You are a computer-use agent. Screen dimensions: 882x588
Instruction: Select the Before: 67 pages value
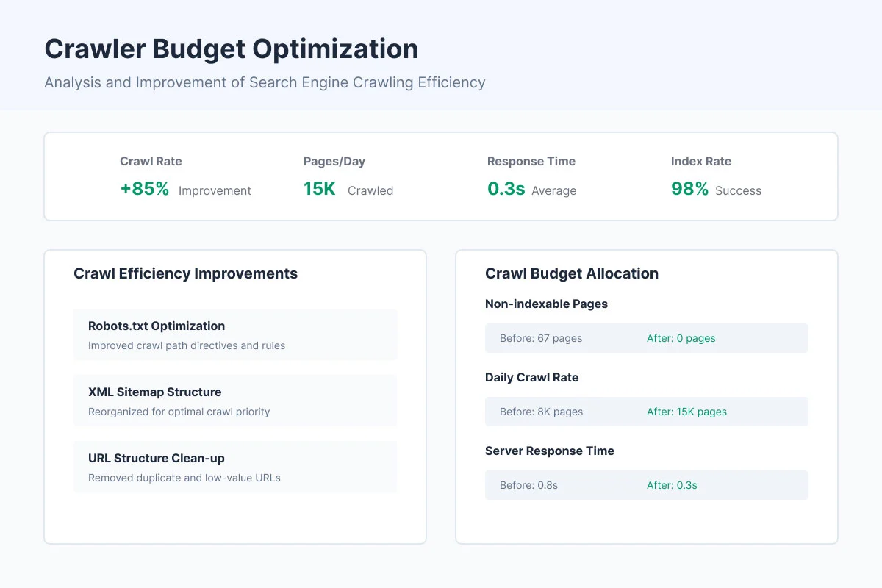point(541,337)
